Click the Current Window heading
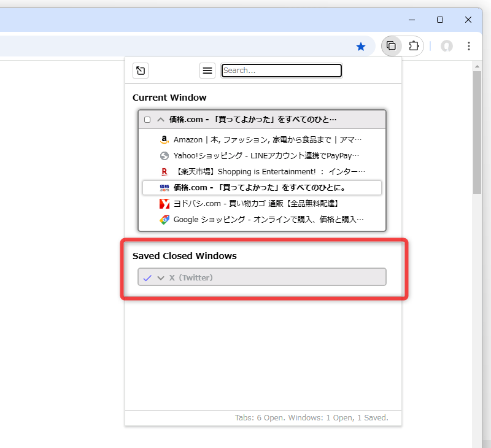 tap(169, 98)
